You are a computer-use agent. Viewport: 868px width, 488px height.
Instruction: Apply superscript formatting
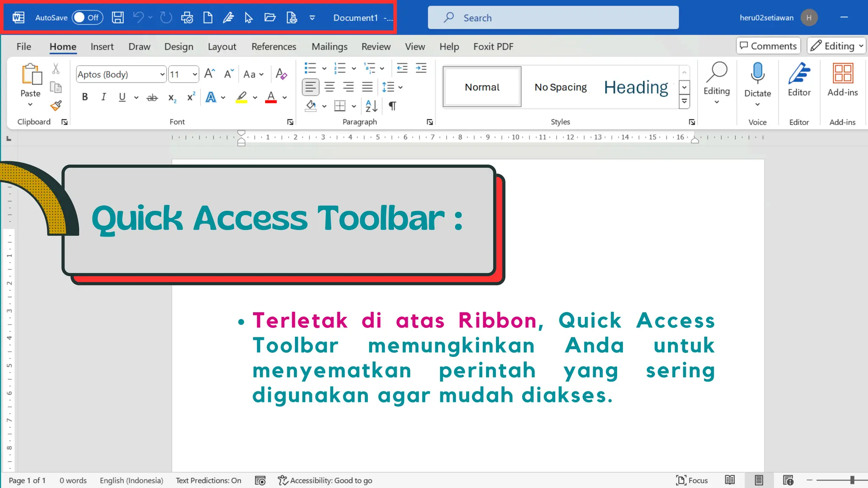[191, 97]
